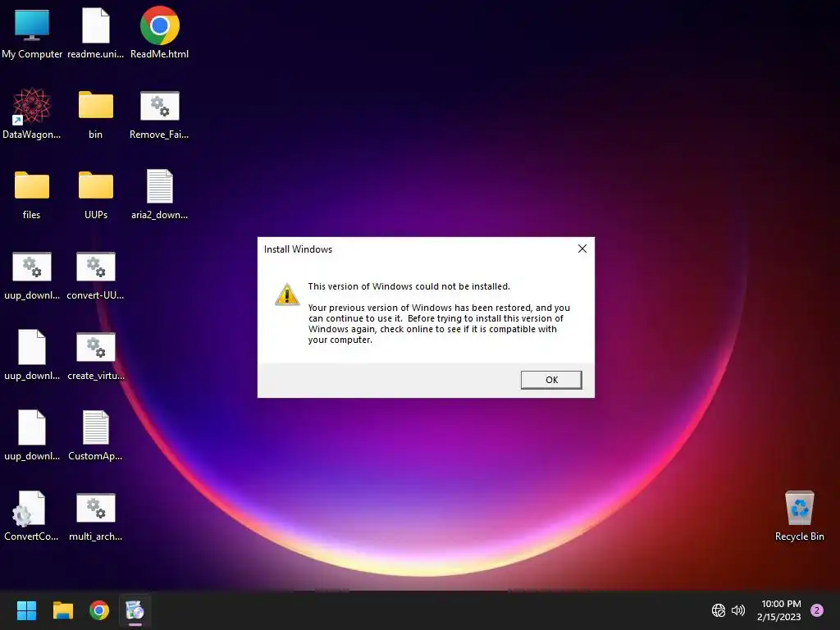Select the Remove_Fai... script icon
This screenshot has height=630, width=840.
point(160,113)
